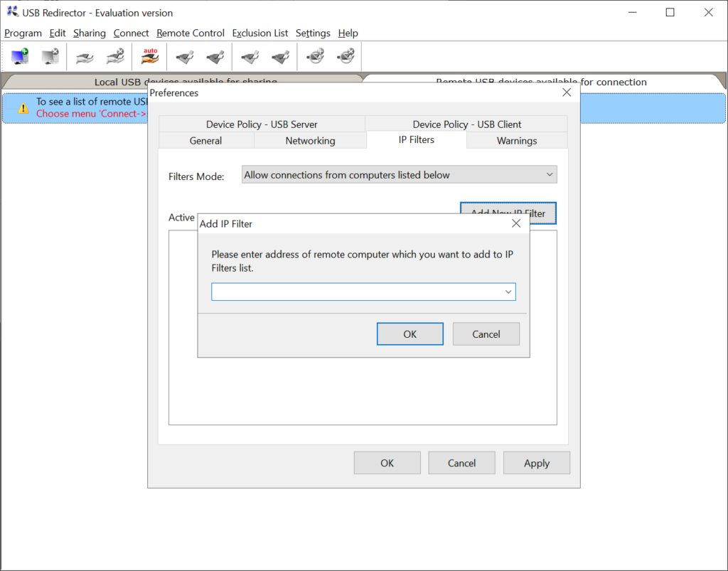Open the Help menu
Screen dimensions: 728x571
click(348, 33)
